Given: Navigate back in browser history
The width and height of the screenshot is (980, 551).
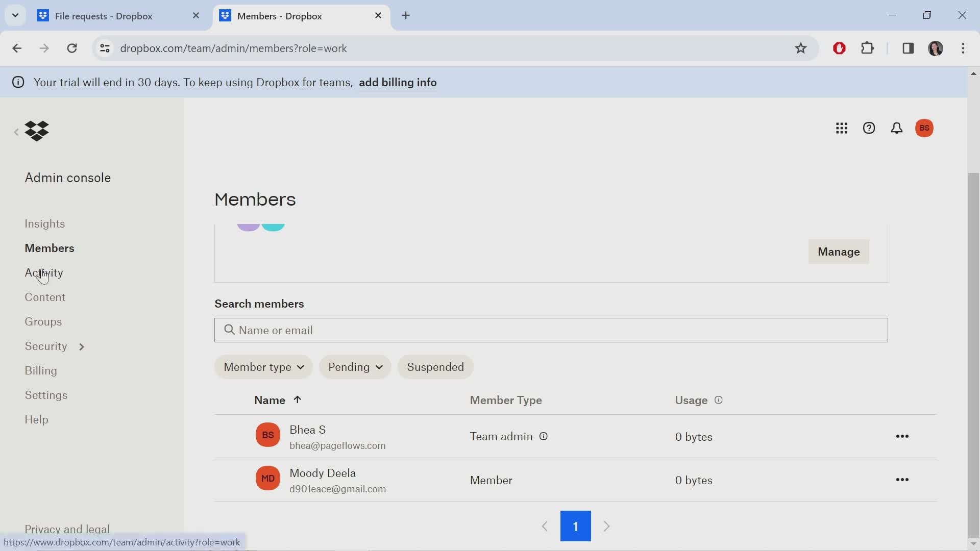Looking at the screenshot, I should click(17, 48).
